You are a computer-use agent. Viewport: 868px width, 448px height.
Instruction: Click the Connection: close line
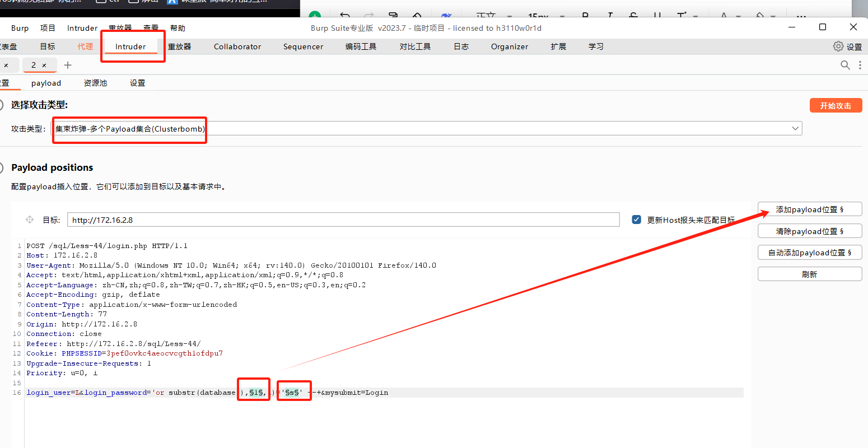(64, 334)
